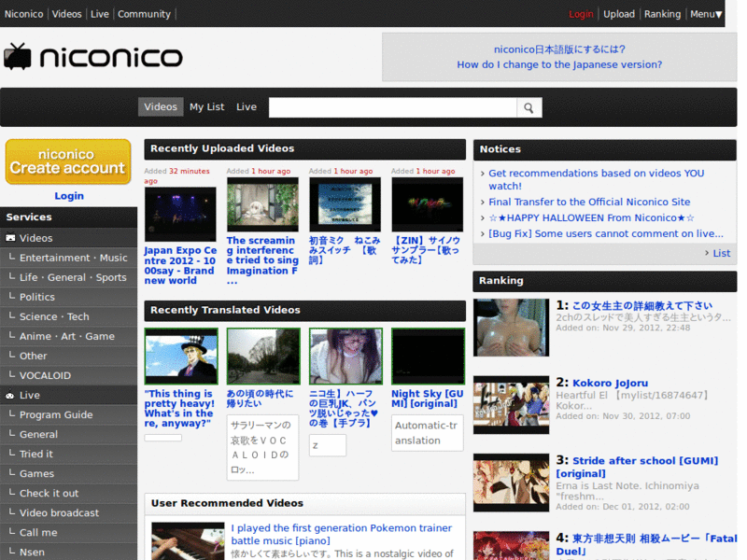Click the Videos TV icon in Services sidebar
Screen dimensions: 747x560
click(10, 238)
